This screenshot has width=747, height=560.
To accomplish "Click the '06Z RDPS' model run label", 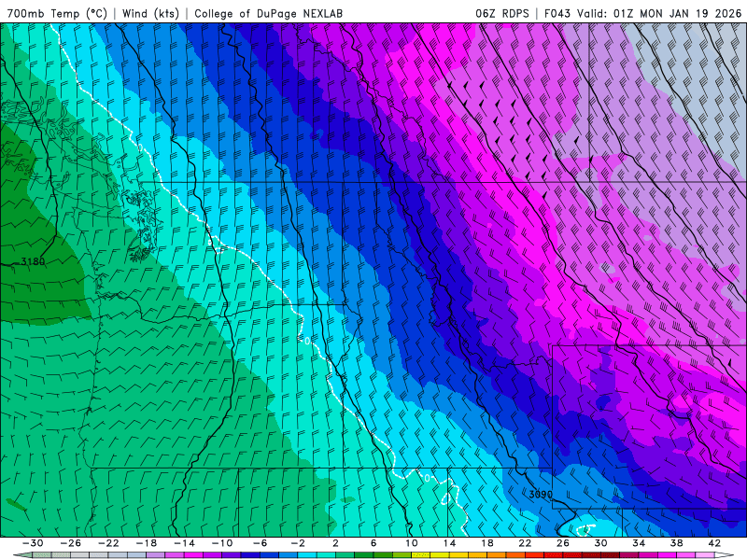I will pos(502,13).
